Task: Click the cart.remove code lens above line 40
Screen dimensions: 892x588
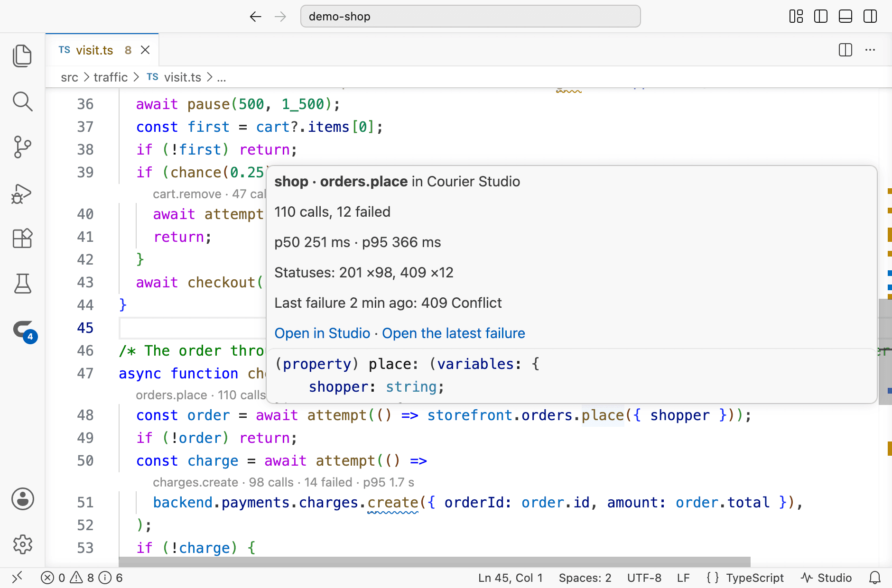Action: [209, 194]
